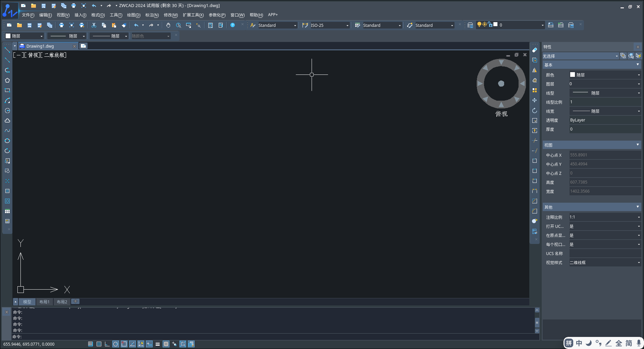Screen dimensions: 644x349
Task: Click the 二维线框 visual style viewport label
Action: 56,55
